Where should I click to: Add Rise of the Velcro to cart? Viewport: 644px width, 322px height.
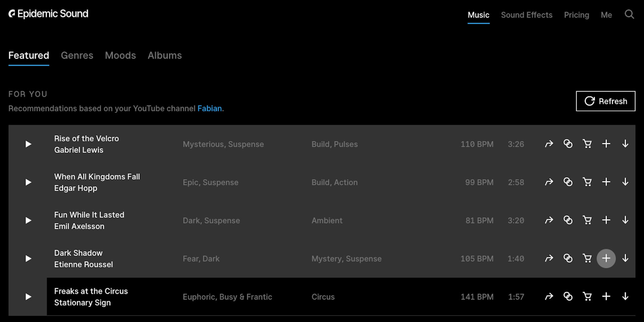(x=587, y=144)
